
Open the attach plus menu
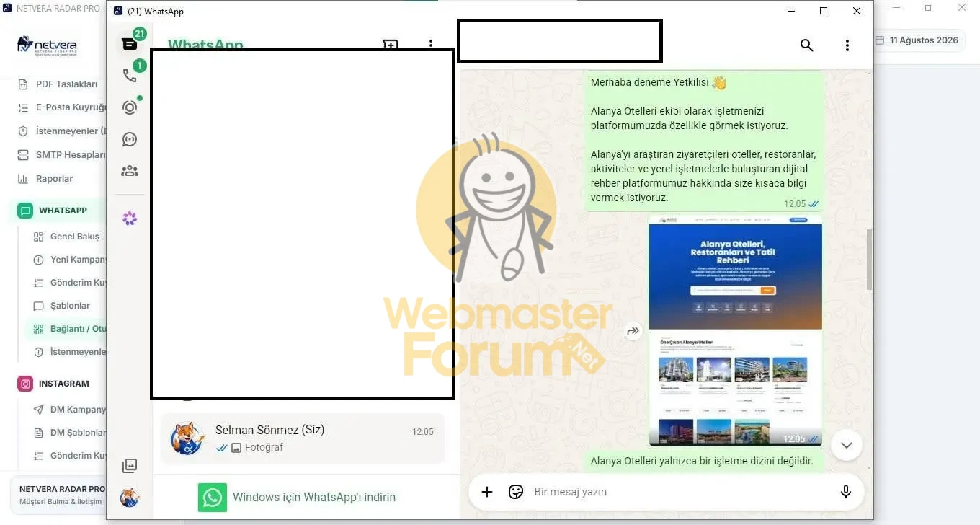tap(487, 492)
